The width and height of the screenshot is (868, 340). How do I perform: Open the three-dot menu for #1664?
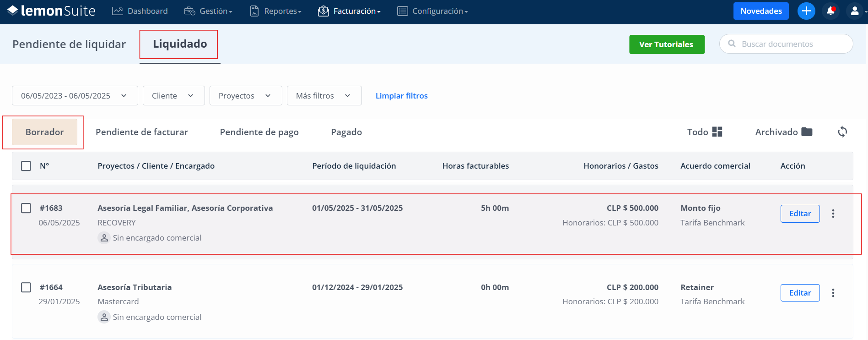833,293
